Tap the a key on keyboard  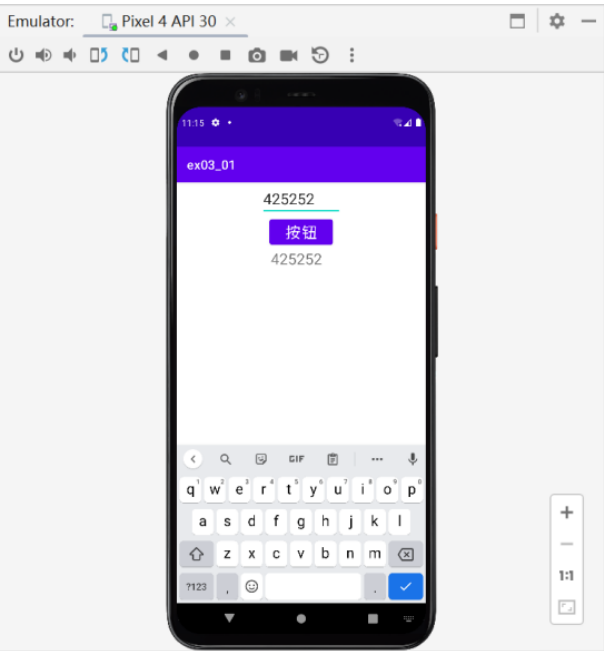pos(203,521)
